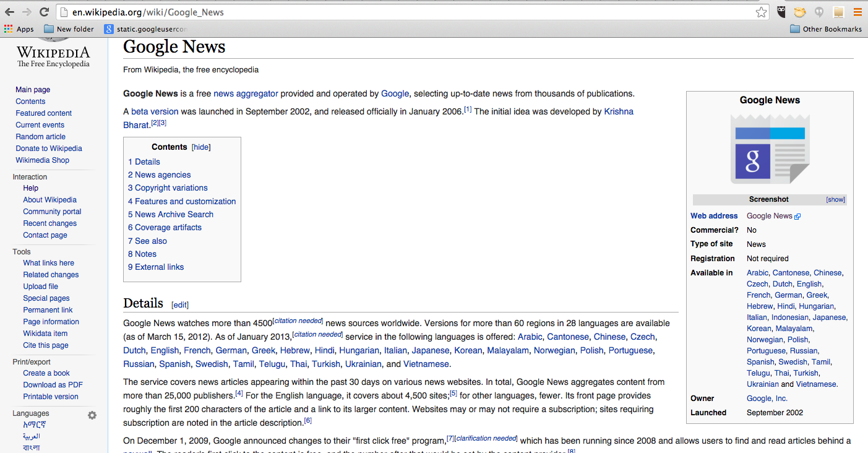
Task: Click the beige network folder extension icon
Action: (x=839, y=12)
